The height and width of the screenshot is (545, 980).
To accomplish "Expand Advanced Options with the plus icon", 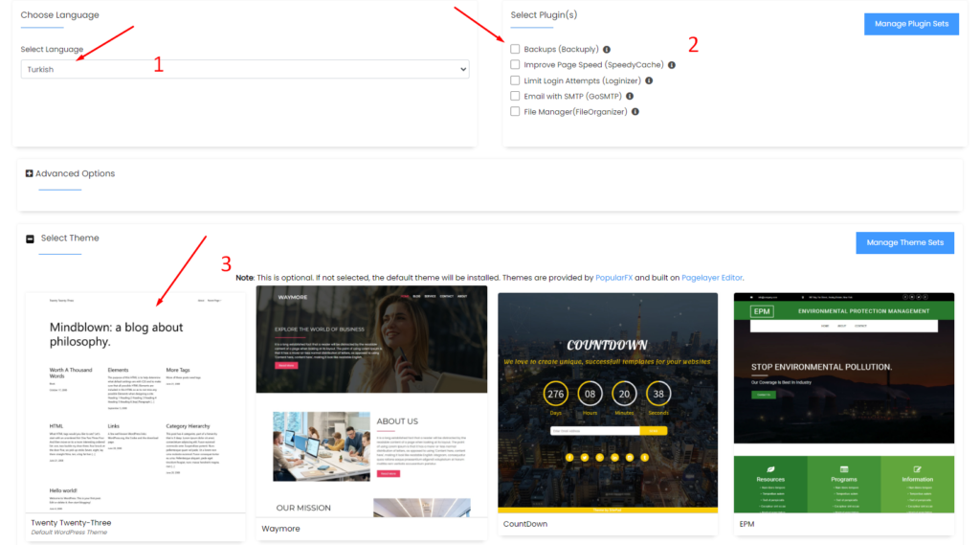I will pos(29,173).
